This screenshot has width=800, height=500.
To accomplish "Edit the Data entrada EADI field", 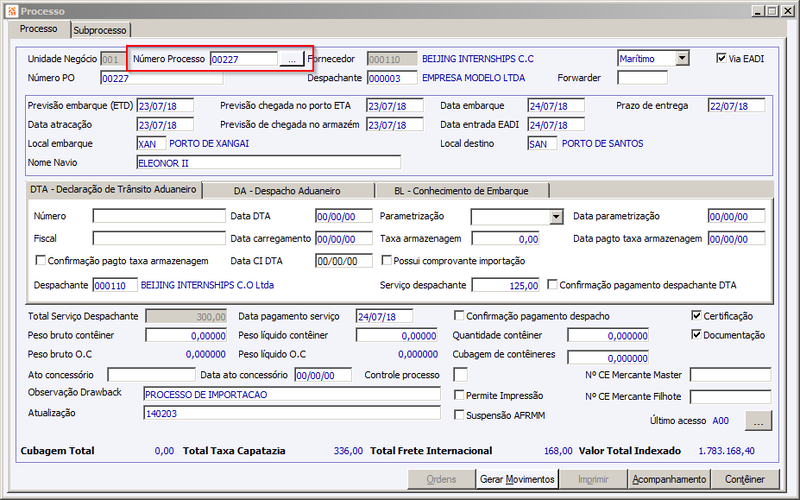I will [556, 125].
